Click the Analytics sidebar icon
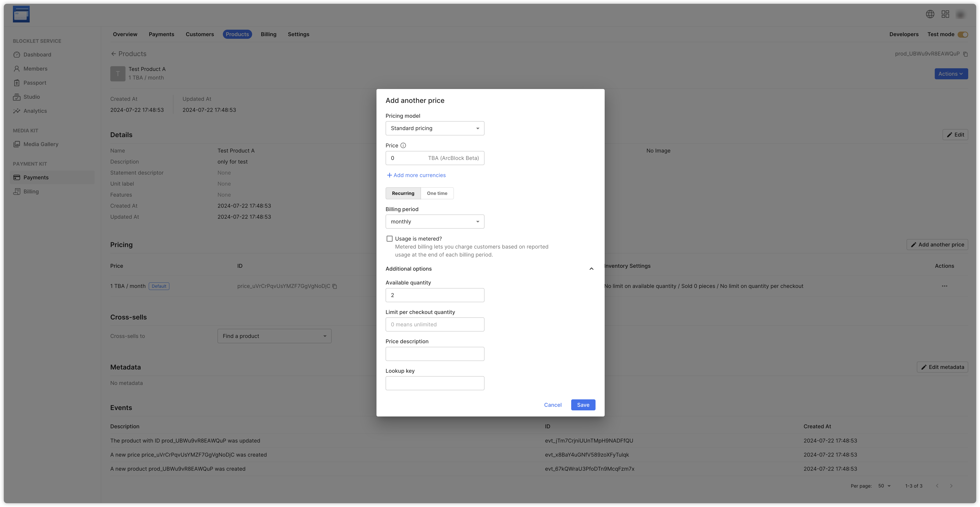Viewport: 980px width, 507px height. pos(17,111)
